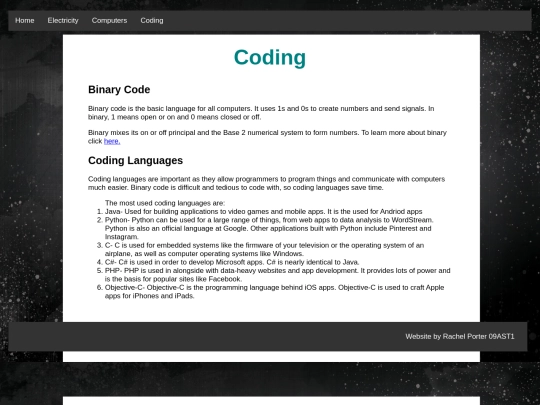Click the paragraph starting 'Binary mixes its on'
This screenshot has width=540, height=405.
[x=267, y=137]
